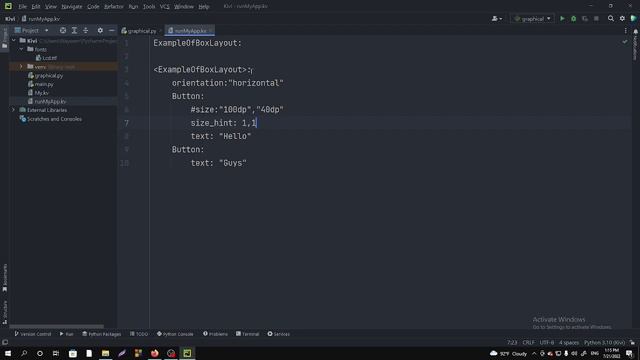
Task: Collapse the Kivi project root node
Action: [x=14, y=40]
